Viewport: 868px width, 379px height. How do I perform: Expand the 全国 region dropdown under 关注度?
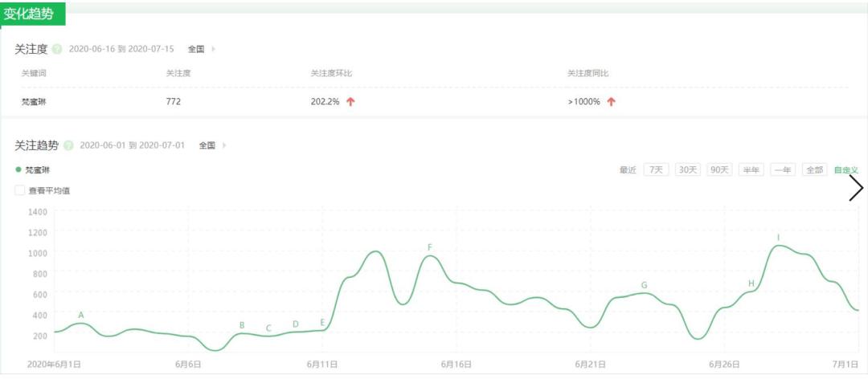[201, 49]
